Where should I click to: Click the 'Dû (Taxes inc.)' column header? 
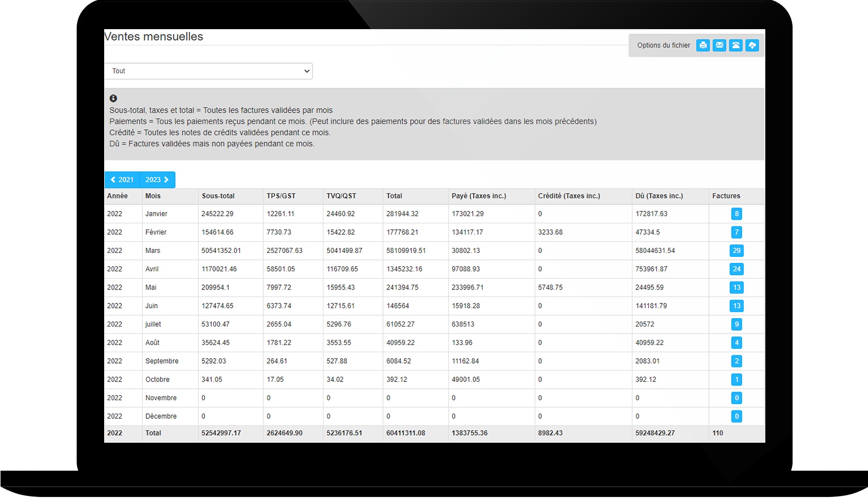tap(659, 196)
